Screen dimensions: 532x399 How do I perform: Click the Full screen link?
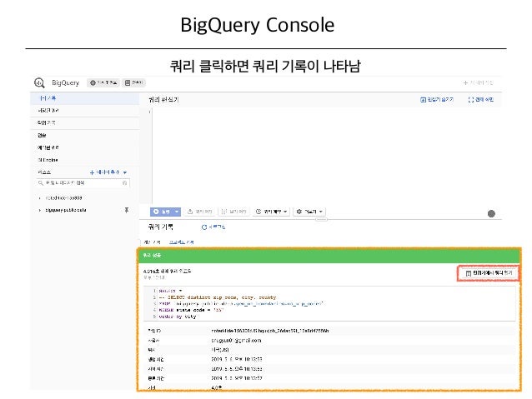coord(481,99)
